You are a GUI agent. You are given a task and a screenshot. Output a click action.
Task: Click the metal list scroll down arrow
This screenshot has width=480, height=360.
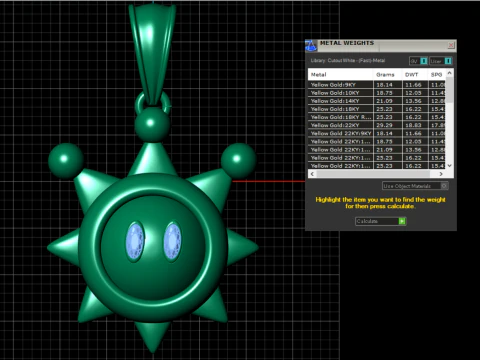pos(450,165)
